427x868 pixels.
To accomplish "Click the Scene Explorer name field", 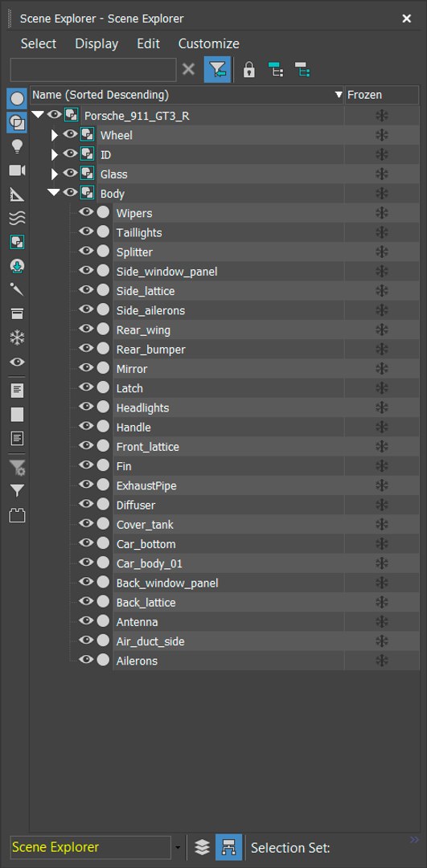I will (91, 848).
